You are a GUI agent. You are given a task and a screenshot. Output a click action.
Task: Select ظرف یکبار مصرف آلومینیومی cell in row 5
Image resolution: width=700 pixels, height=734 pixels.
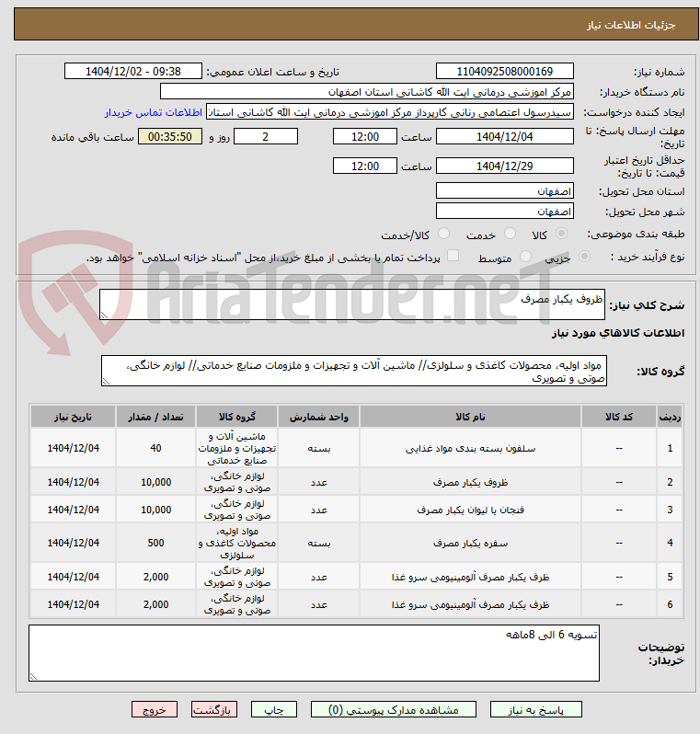[x=470, y=577]
